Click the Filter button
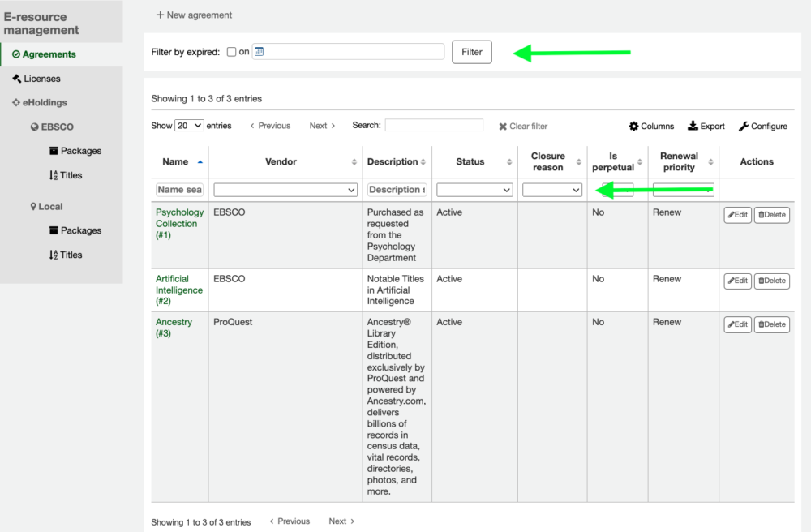 472,52
